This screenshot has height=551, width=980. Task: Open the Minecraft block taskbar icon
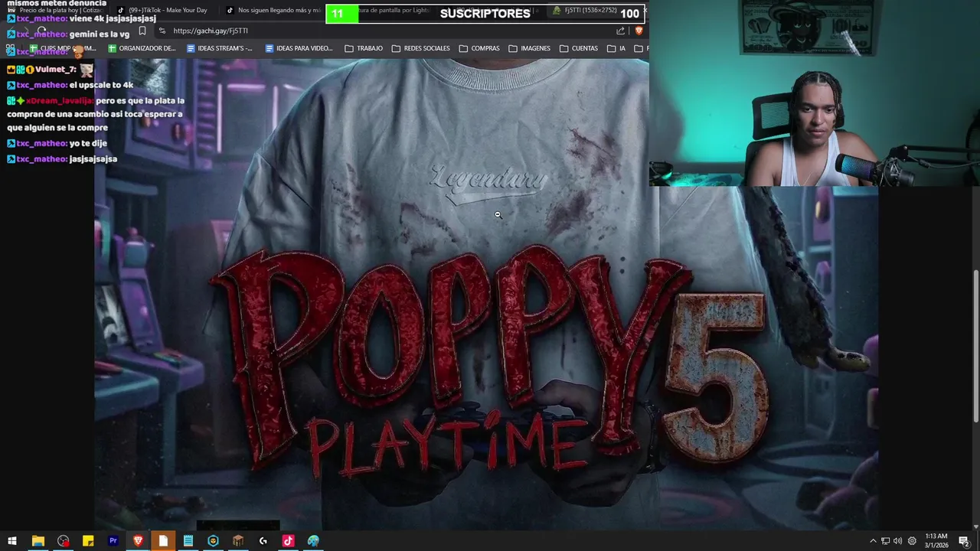[x=238, y=541]
